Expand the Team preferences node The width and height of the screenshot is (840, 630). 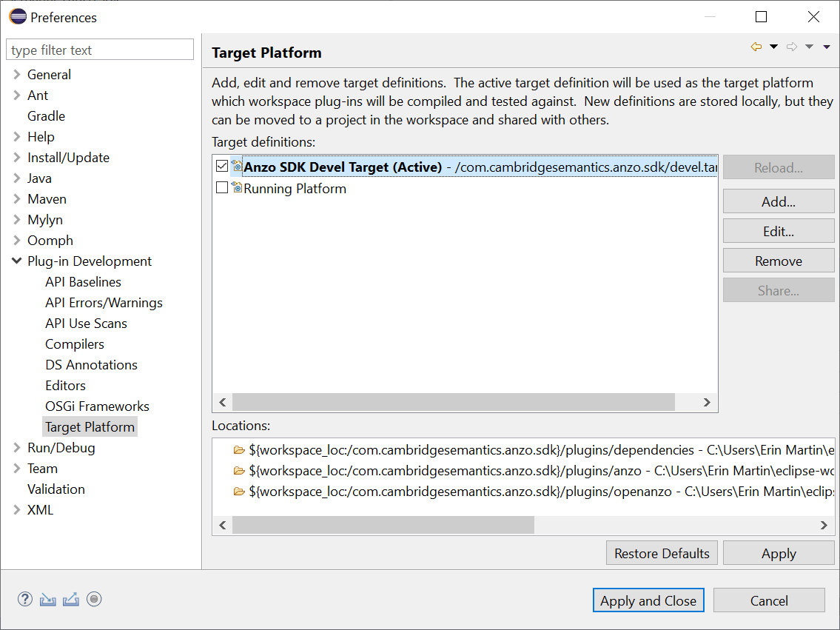pyautogui.click(x=16, y=469)
